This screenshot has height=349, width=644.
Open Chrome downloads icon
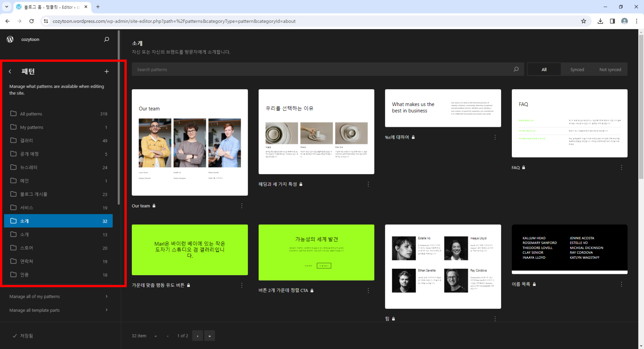pos(600,21)
